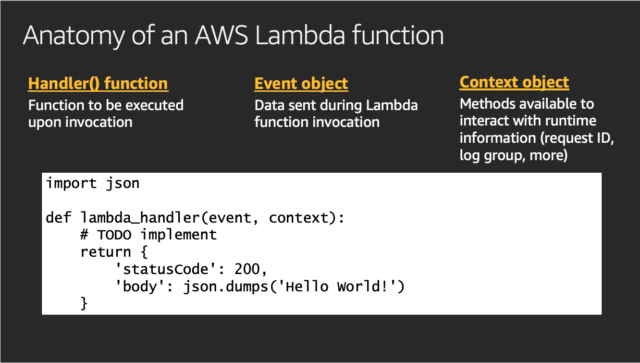Click the 'log group, more)' line
The image size is (640, 363).
[x=513, y=155]
